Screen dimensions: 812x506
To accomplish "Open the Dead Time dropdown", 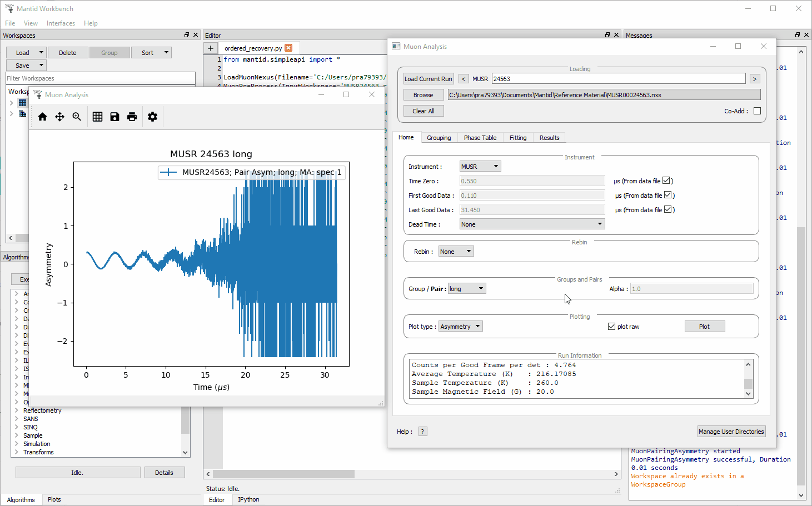I will click(532, 224).
